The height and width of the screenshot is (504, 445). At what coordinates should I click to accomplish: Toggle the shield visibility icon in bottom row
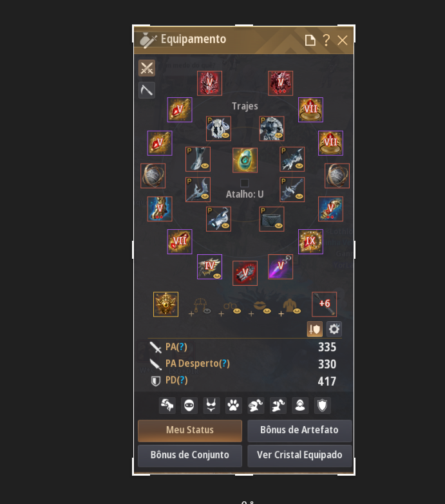(x=323, y=406)
